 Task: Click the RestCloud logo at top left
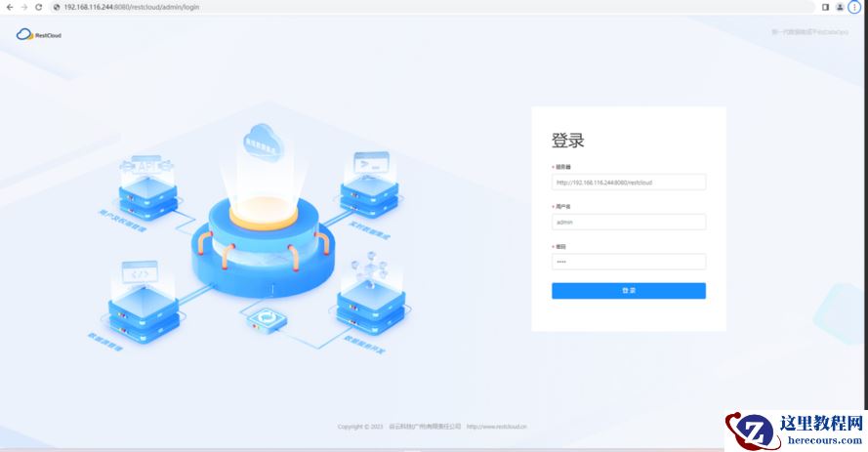click(x=39, y=34)
